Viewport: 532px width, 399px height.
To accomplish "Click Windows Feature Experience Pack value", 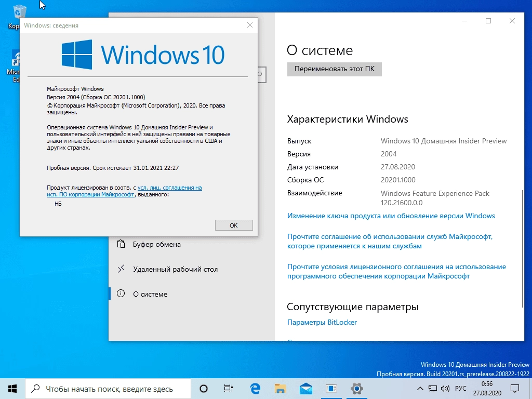I will click(x=435, y=198).
